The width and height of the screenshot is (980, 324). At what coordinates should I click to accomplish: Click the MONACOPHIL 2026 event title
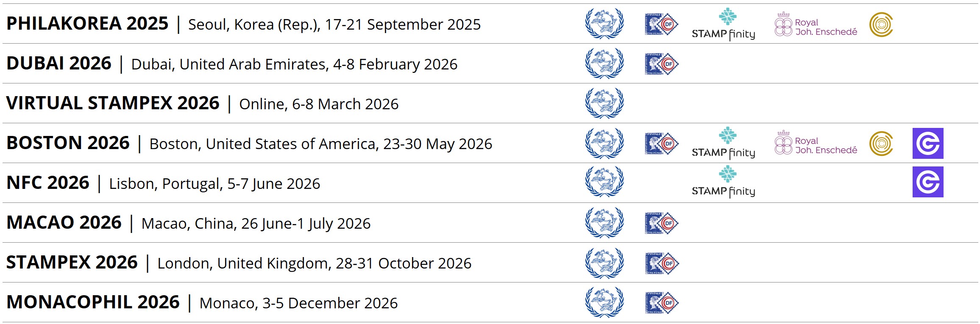tap(93, 302)
